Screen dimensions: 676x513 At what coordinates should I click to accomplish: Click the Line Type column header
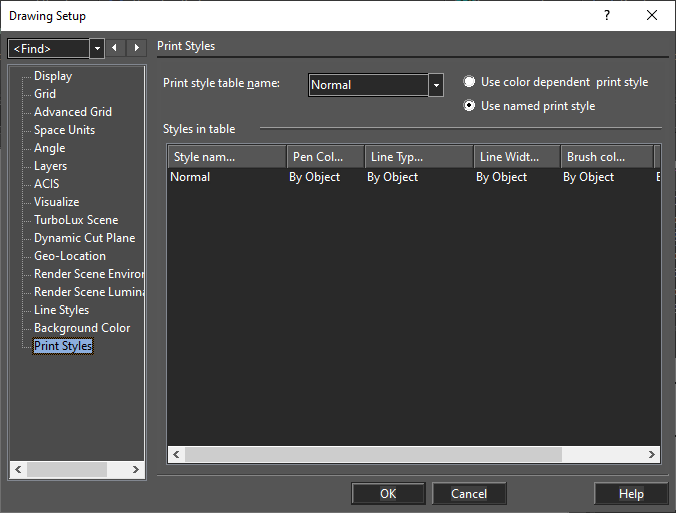(x=419, y=157)
